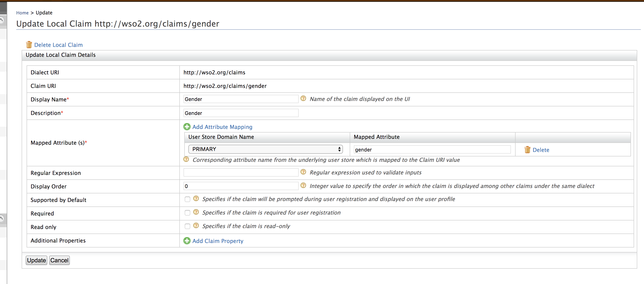
Task: Click the Cancel button
Action: [59, 260]
